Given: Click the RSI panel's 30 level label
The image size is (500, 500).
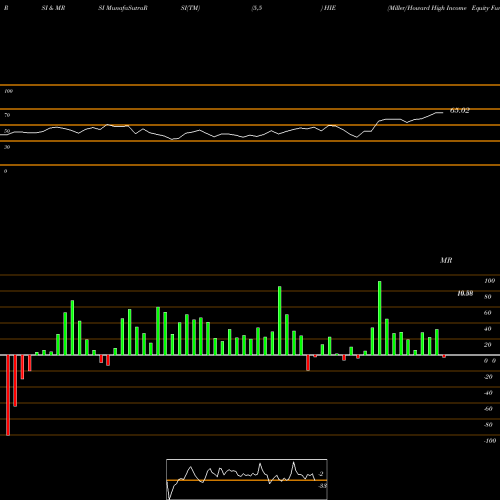Looking at the screenshot, I should point(7,147).
